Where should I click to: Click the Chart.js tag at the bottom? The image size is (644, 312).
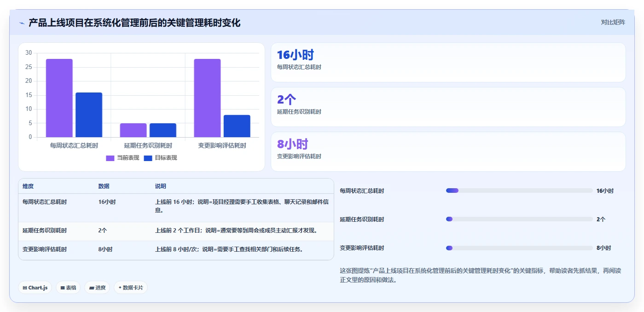[x=35, y=288]
